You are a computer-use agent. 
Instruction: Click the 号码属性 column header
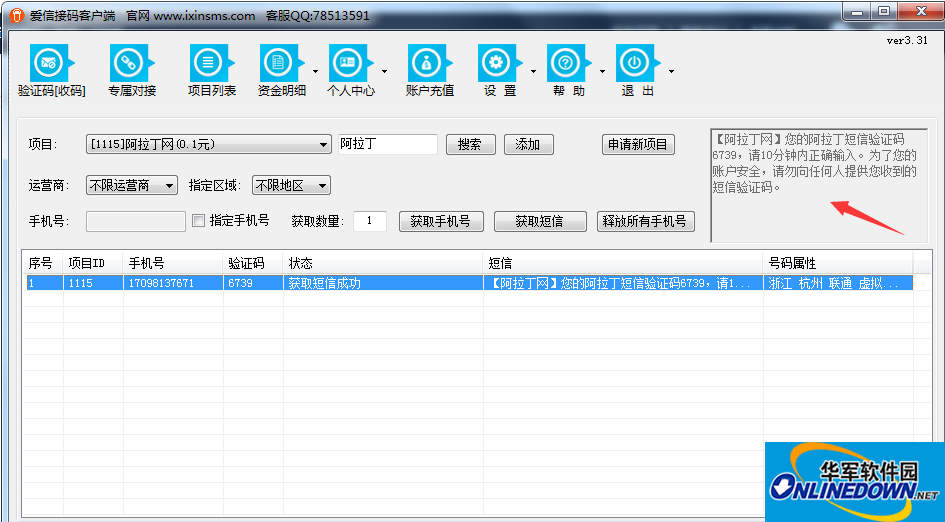[838, 263]
